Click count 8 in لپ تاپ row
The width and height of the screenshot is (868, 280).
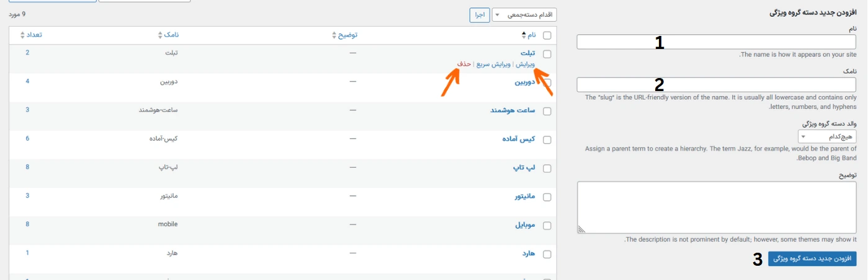(x=27, y=167)
